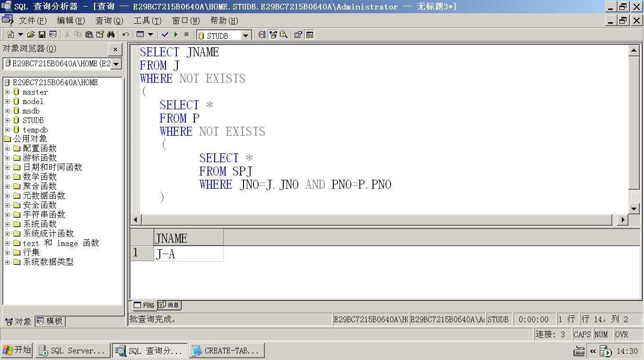Click the editor vertical scrollbar up arrow
644x360 pixels.
tap(634, 51)
